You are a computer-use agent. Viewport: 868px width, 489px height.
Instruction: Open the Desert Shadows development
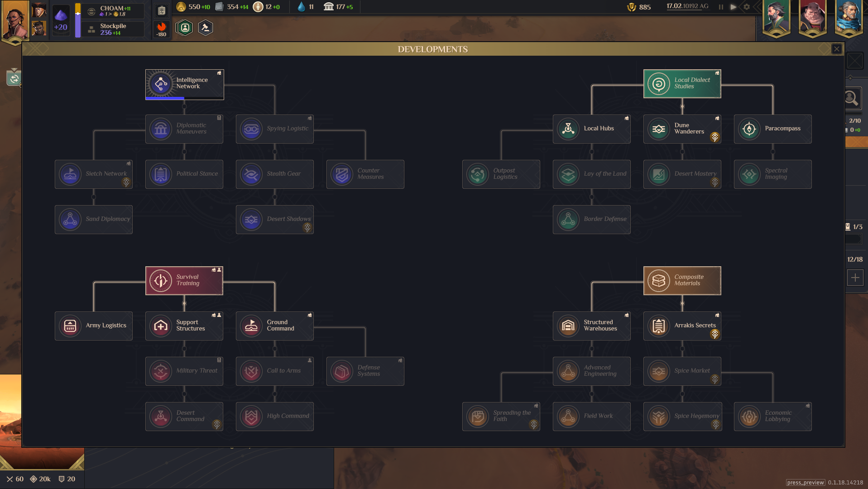tap(275, 220)
